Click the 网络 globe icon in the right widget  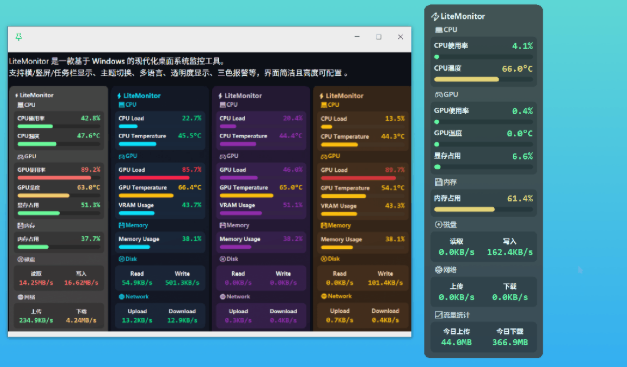pos(438,270)
